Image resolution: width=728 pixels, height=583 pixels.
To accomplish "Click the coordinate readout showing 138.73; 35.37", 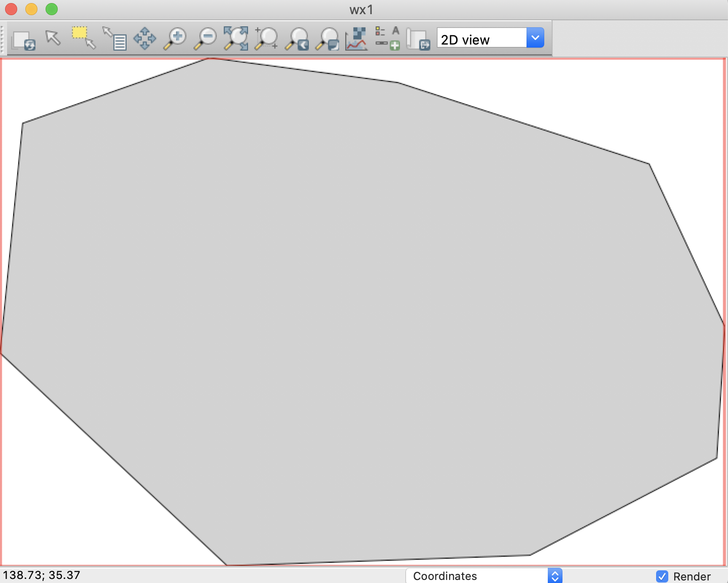I will [x=43, y=575].
